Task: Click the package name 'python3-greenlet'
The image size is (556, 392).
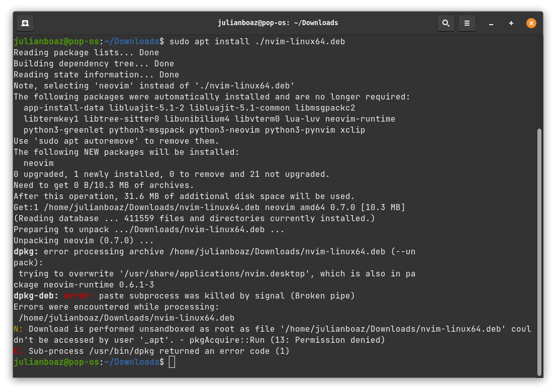Action: point(64,130)
